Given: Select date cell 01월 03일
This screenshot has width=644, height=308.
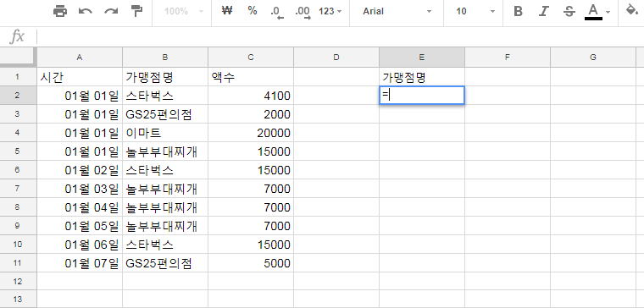Looking at the screenshot, I should click(80, 189).
